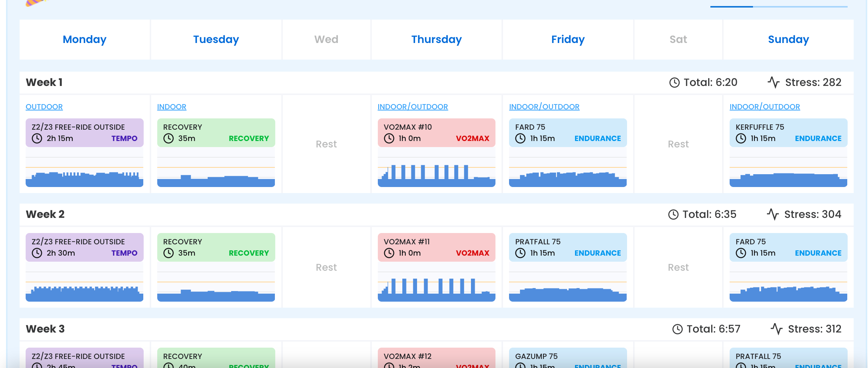Click the pulse icon beside Stress: 304
Image resolution: width=868 pixels, height=368 pixels.
coord(773,214)
